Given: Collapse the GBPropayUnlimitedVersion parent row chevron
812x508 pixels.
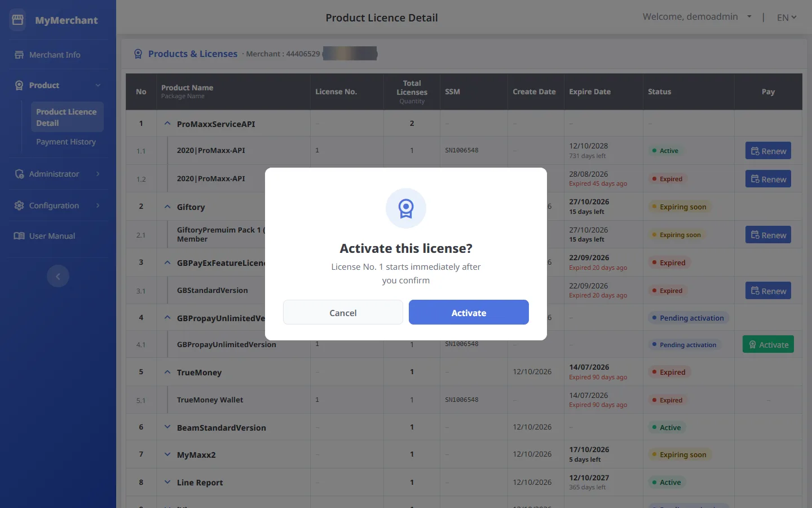Looking at the screenshot, I should (167, 318).
